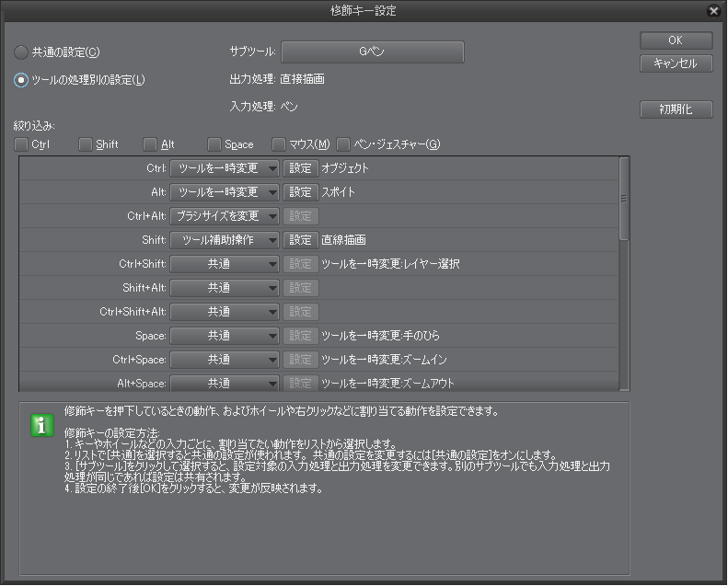Click the OK button
The width and height of the screenshot is (728, 586).
[x=676, y=40]
